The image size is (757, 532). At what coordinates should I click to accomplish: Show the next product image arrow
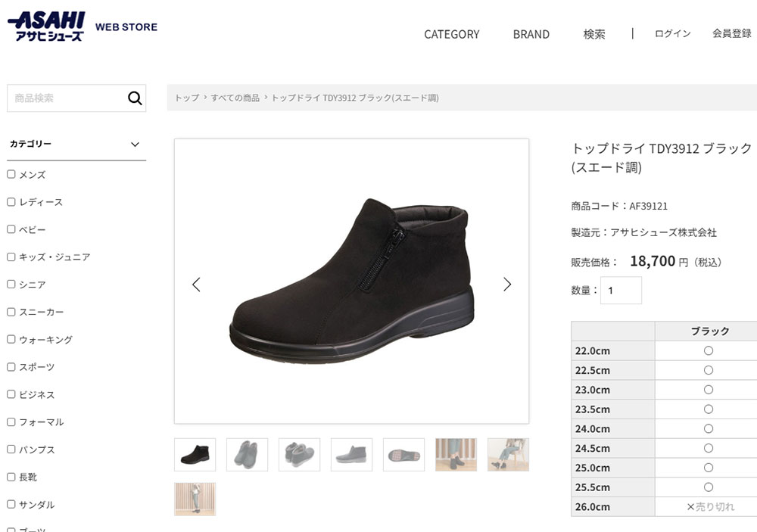tap(507, 285)
